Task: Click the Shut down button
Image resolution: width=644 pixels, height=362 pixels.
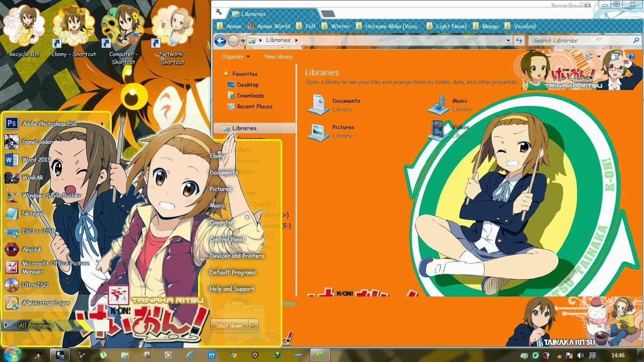Action: tap(230, 326)
